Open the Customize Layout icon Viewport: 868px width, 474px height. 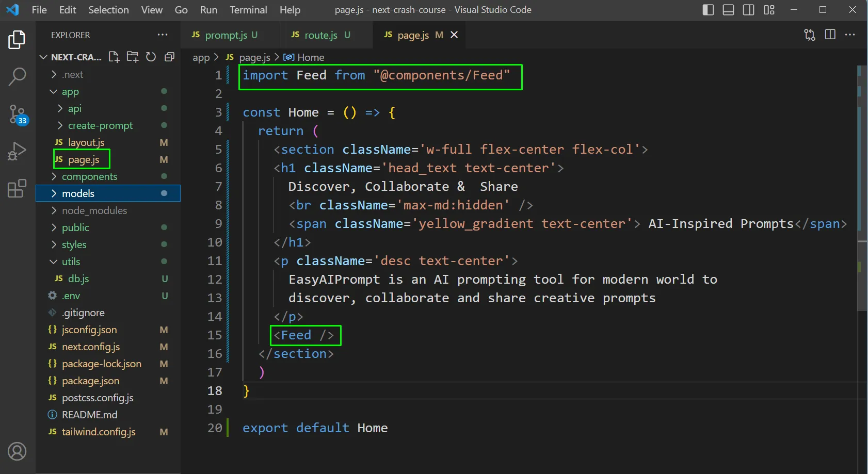[769, 10]
